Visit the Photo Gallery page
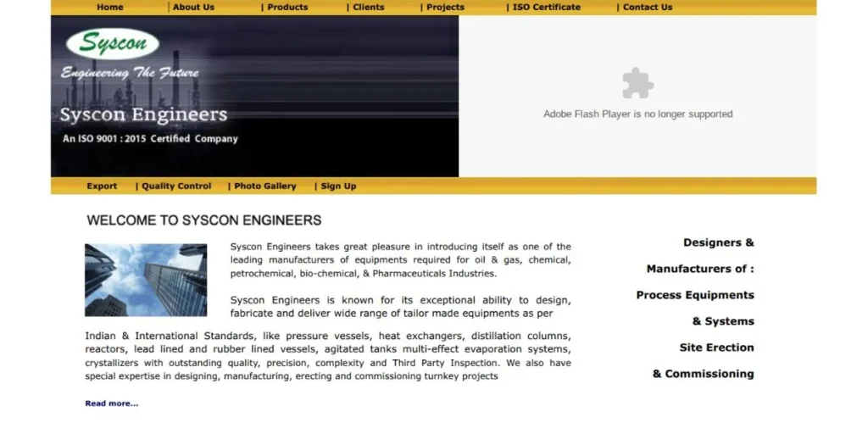The image size is (868, 434). 265,186
